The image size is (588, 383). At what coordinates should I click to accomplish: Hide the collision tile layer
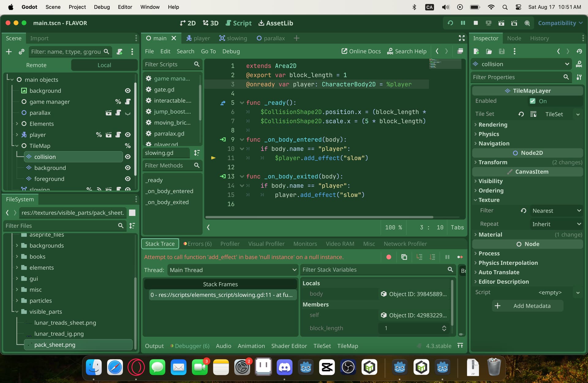coord(128,157)
